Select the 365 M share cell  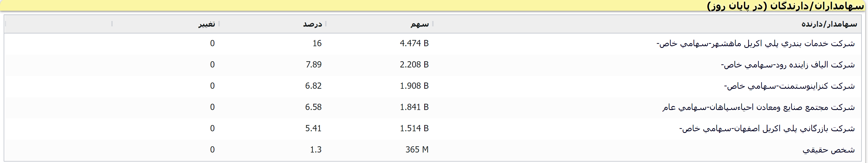click(x=417, y=150)
